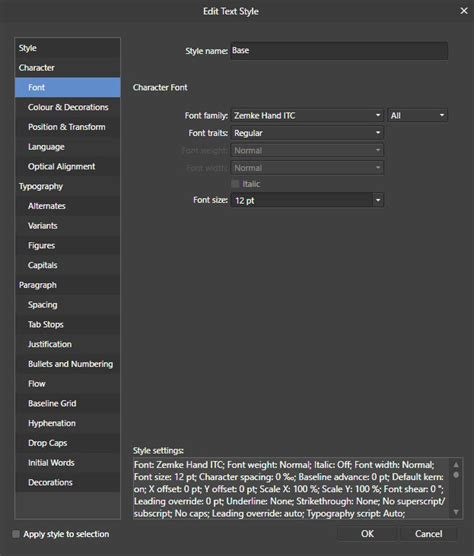Open the Font settings page
This screenshot has width=474, height=556.
click(x=67, y=87)
